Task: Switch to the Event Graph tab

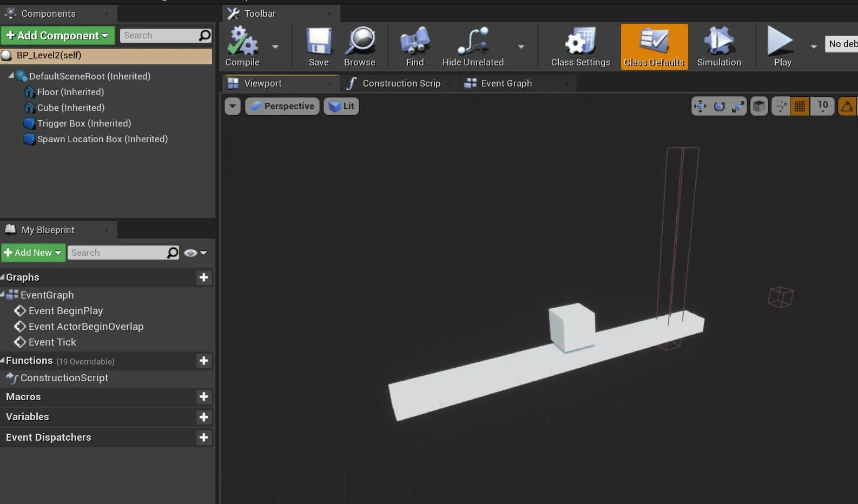Action: (506, 83)
